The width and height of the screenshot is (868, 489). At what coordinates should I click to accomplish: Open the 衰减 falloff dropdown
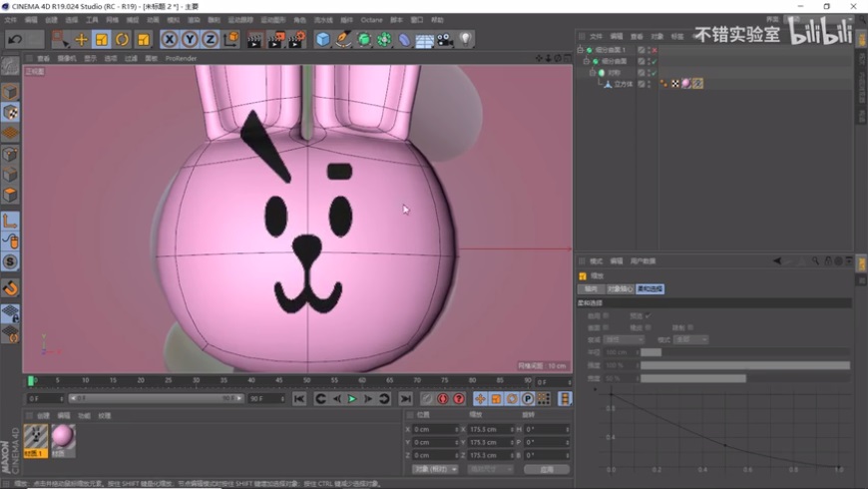pyautogui.click(x=624, y=339)
